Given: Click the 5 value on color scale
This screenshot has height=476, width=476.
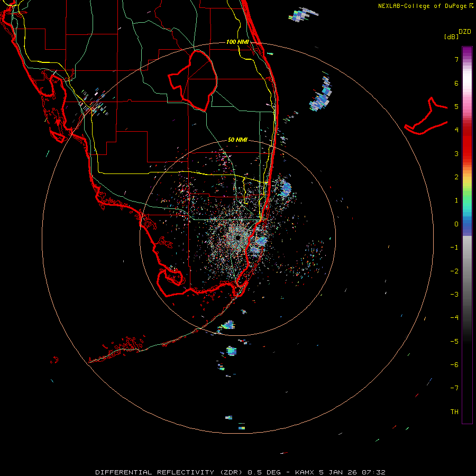Looking at the screenshot, I should (456, 106).
